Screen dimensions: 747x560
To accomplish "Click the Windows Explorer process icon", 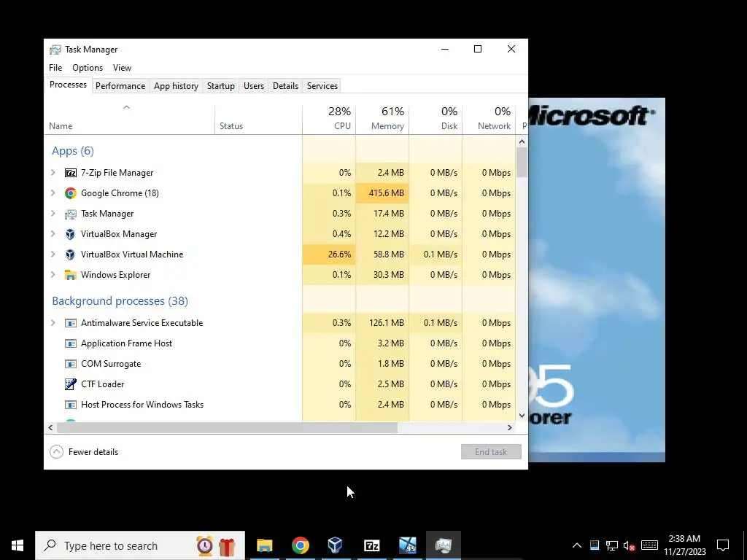I will tap(71, 275).
